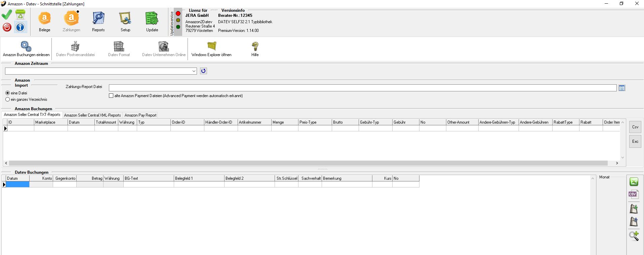Image resolution: width=644 pixels, height=255 pixels.
Task: Click the Datev grid scroll up arrow
Action: click(593, 178)
